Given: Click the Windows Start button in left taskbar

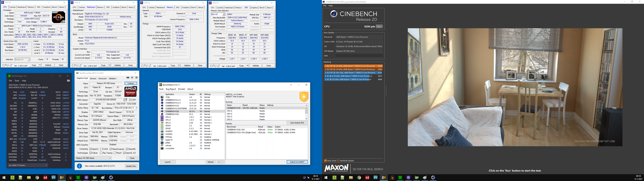Looking at the screenshot, I should (x=4, y=178).
